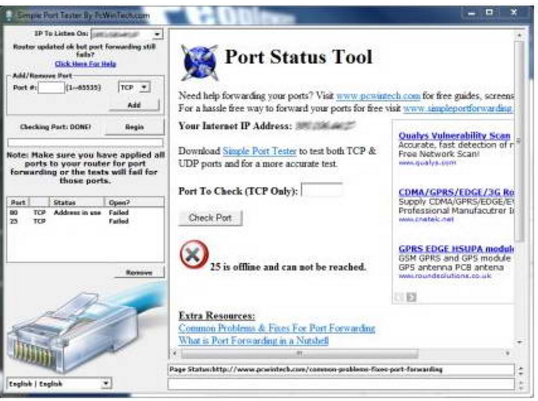Open the Click Here For Help link
Viewport: 538px width, 401px height.
tap(85, 64)
